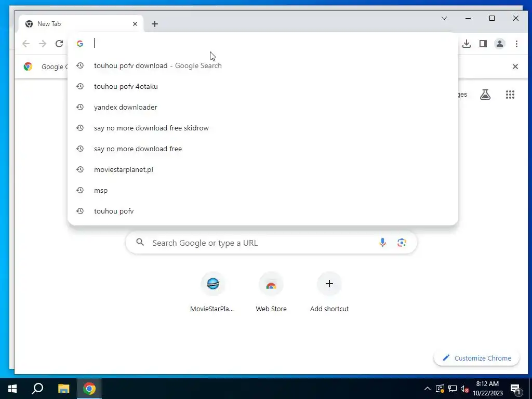Open the MovieStarPlanet shortcut

click(x=212, y=292)
